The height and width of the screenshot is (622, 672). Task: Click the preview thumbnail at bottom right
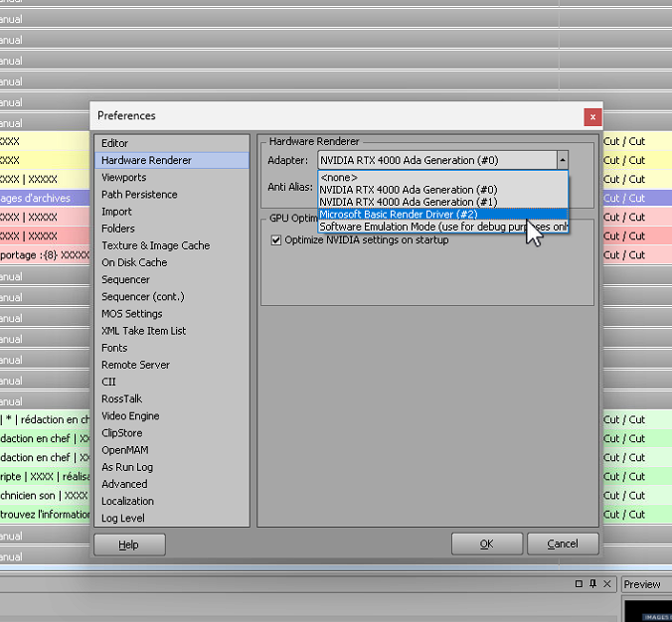[x=648, y=611]
